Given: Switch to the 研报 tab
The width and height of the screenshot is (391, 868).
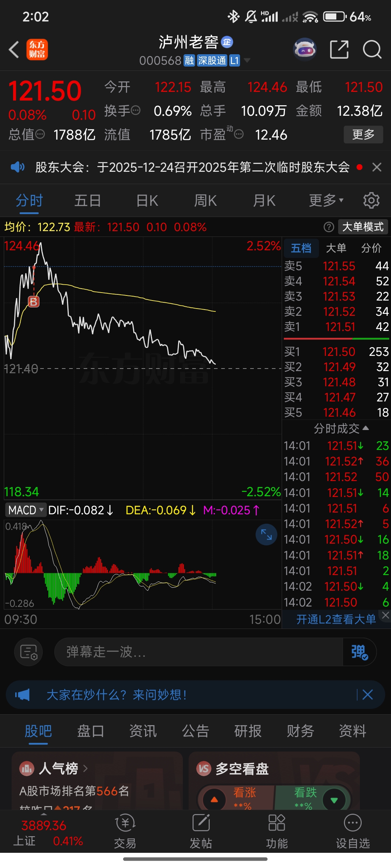Looking at the screenshot, I should coord(248,731).
